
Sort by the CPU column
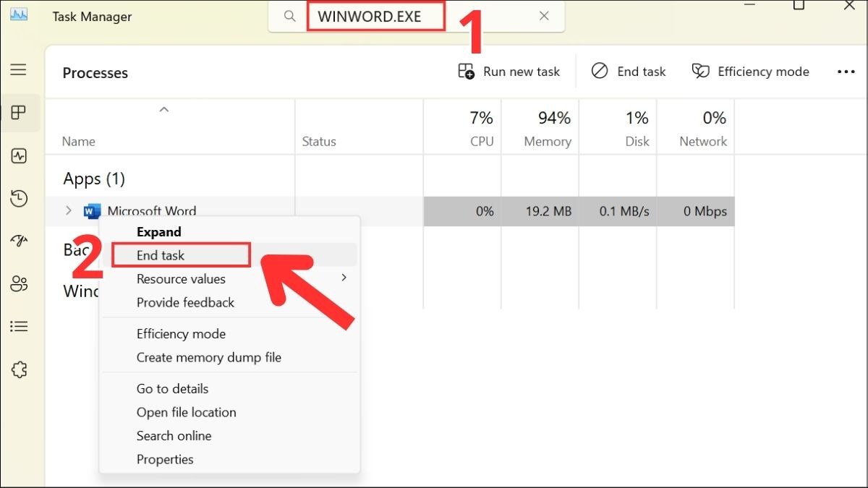[482, 142]
